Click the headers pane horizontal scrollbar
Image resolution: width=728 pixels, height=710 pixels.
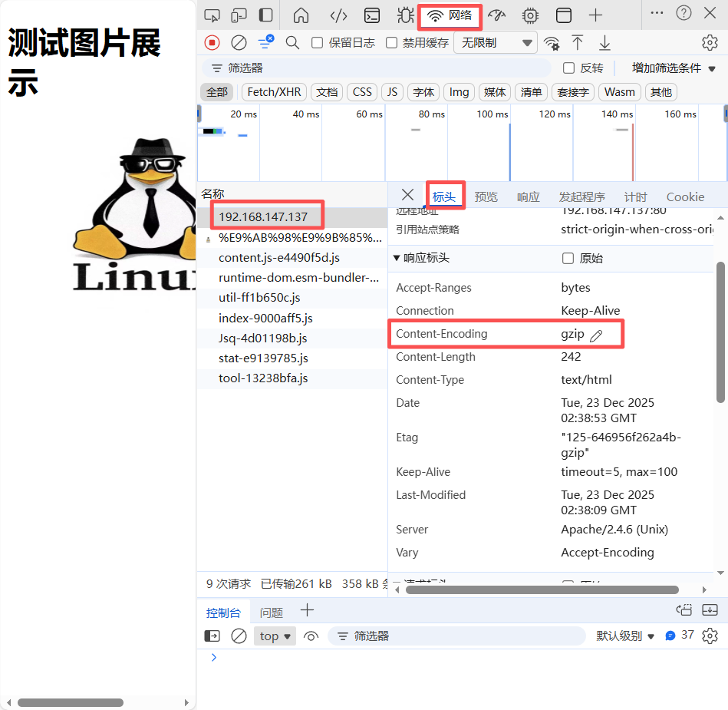(542, 589)
